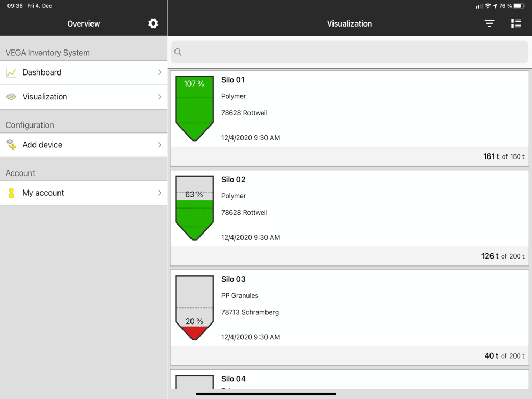Click the Dashboard chart icon

[x=11, y=72]
